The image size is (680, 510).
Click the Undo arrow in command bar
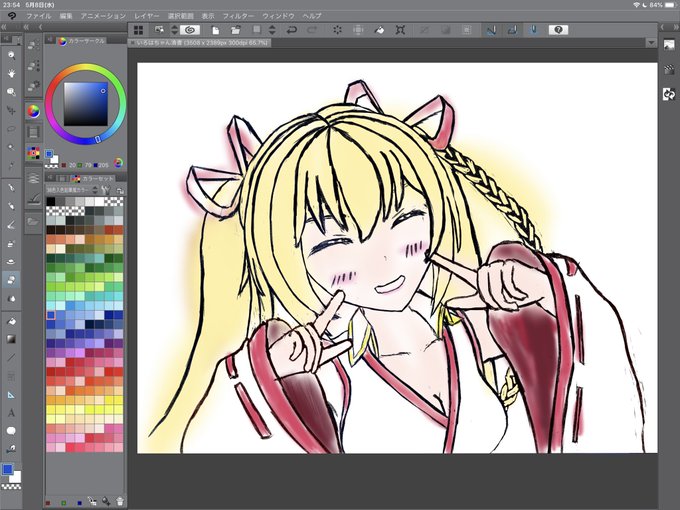point(291,30)
